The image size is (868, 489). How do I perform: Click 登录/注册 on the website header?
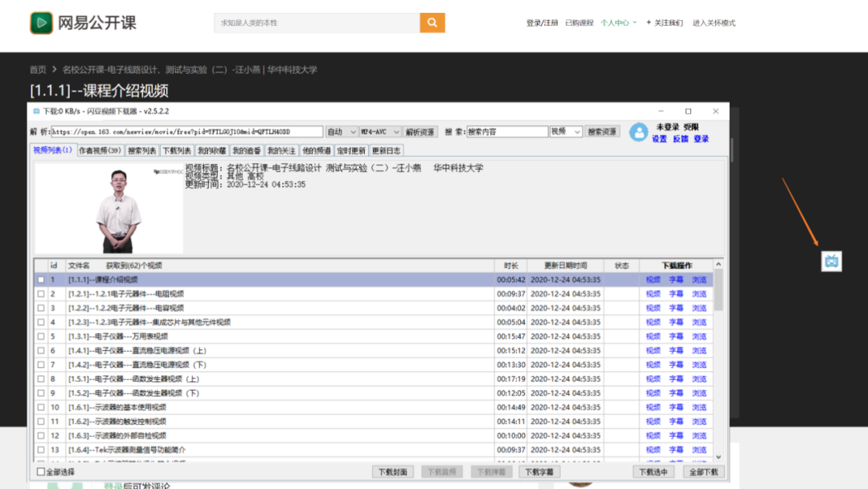click(x=542, y=22)
